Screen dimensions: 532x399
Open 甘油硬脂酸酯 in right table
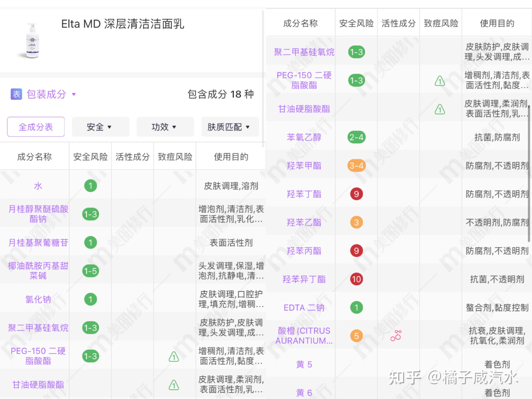click(x=304, y=109)
